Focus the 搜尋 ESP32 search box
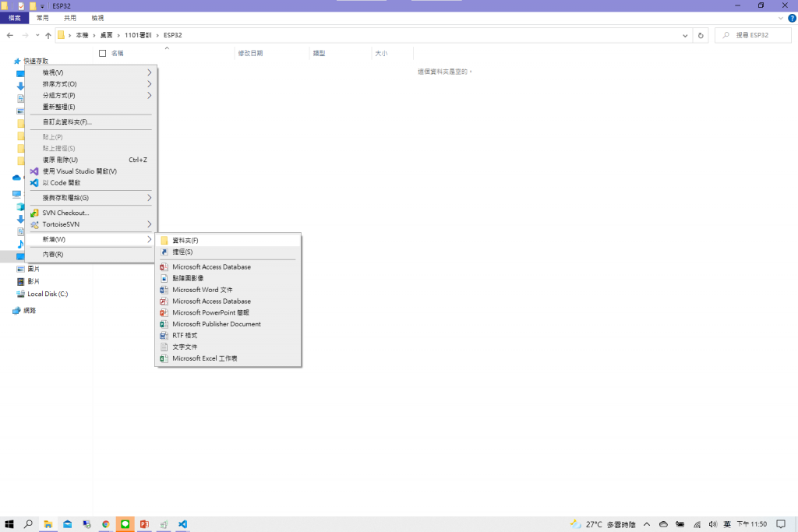Image resolution: width=798 pixels, height=532 pixels. (754, 35)
